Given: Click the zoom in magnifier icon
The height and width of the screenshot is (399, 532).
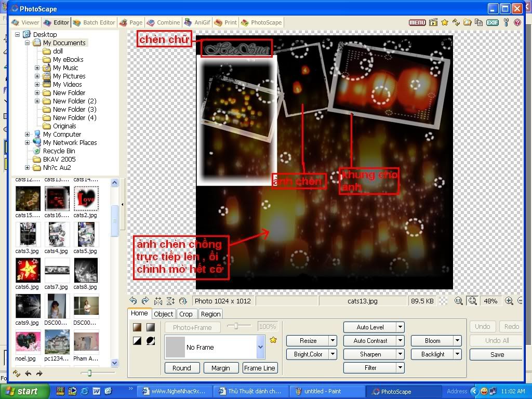Looking at the screenshot, I should click(509, 301).
